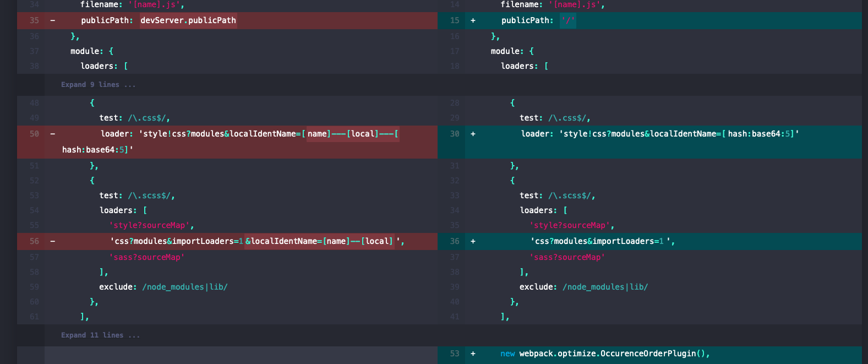The height and width of the screenshot is (364, 868).
Task: Click the plus marker on line 15
Action: (473, 20)
